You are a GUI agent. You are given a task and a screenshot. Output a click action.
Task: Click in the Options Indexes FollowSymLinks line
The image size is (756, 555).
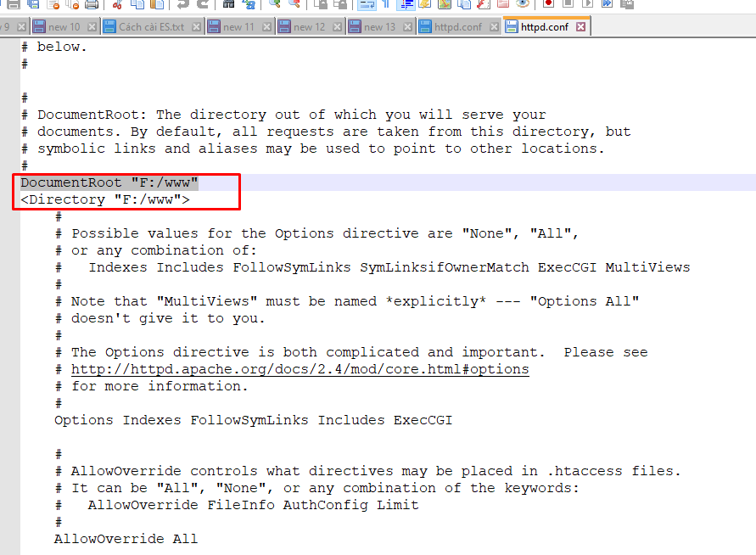pyautogui.click(x=253, y=420)
